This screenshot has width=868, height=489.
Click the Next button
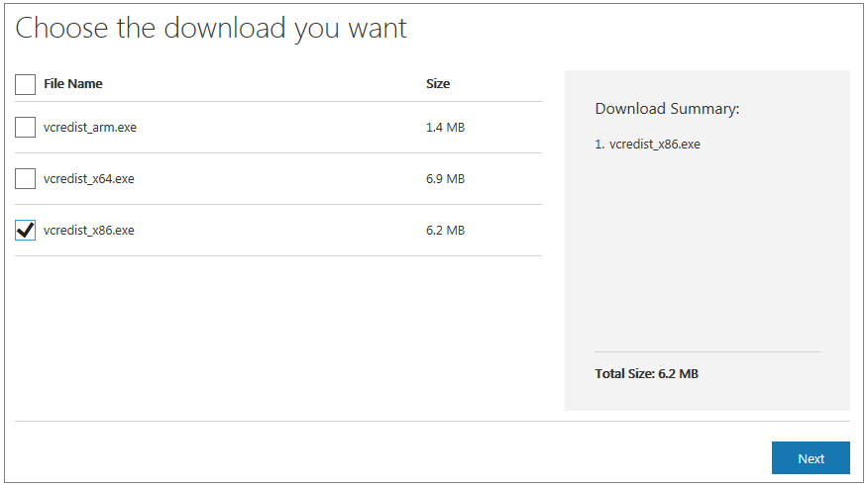coord(811,458)
